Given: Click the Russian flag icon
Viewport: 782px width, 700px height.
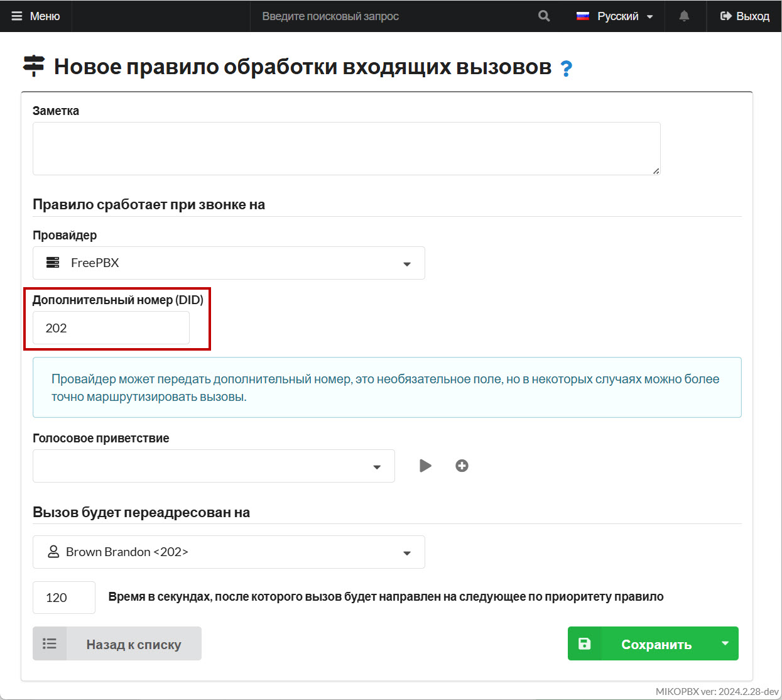Looking at the screenshot, I should pyautogui.click(x=583, y=16).
